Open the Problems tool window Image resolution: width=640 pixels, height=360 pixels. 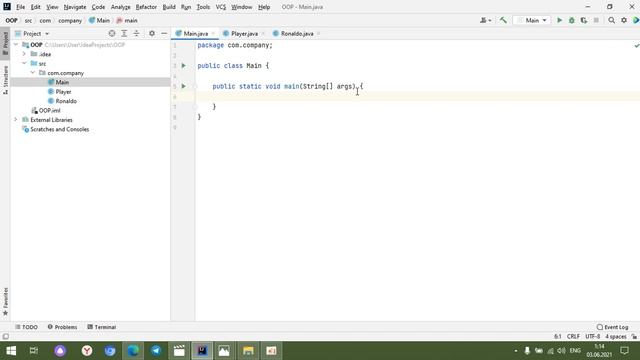point(62,327)
